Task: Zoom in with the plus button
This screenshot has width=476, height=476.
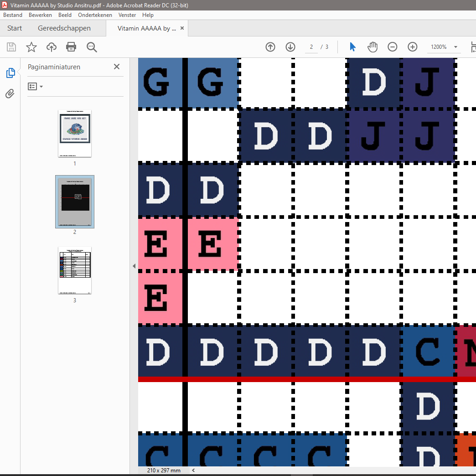Action: pos(413,47)
